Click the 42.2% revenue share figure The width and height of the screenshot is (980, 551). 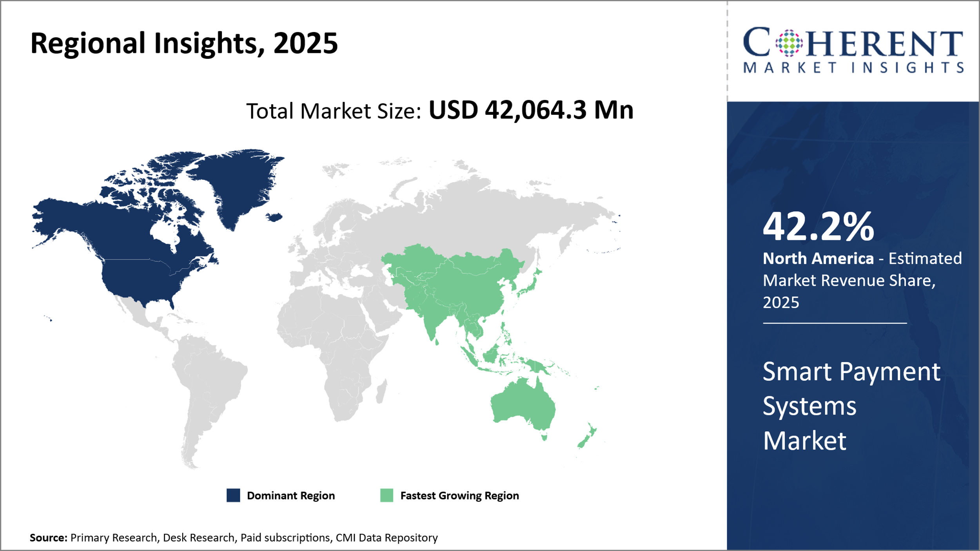point(818,227)
